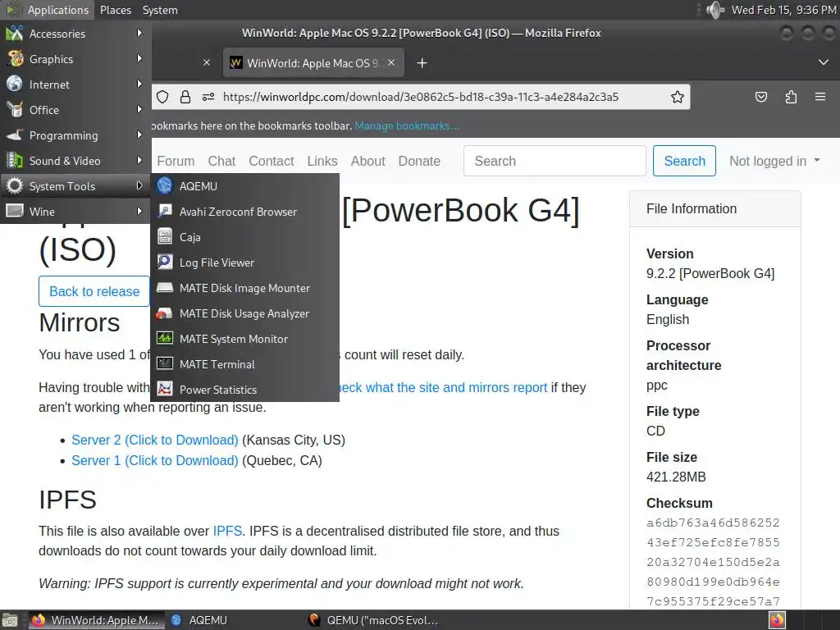Open the volume speaker icon in panel

point(714,10)
